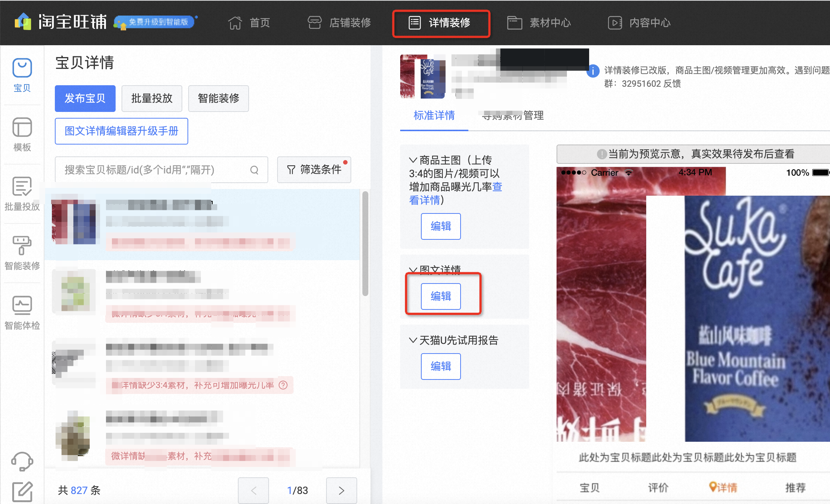Open 图文详情编辑器升级手册 link
The image size is (830, 504).
click(x=122, y=131)
